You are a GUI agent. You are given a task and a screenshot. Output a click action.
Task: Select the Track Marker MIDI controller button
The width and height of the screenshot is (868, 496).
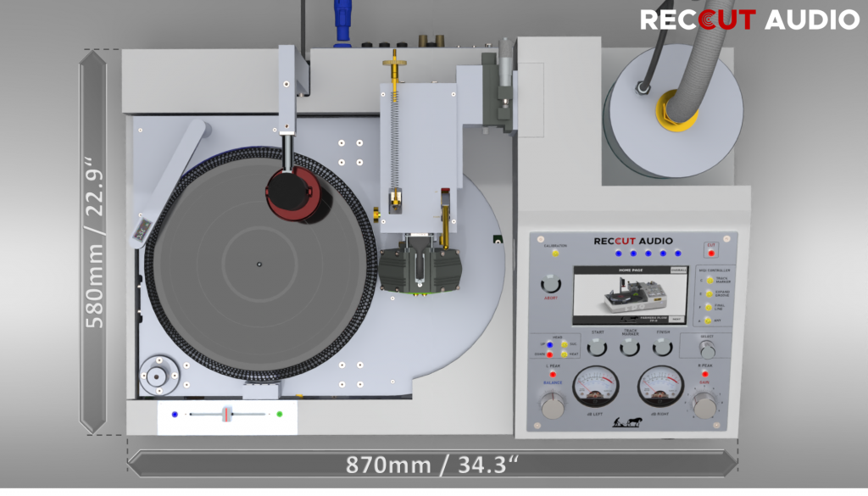point(709,281)
